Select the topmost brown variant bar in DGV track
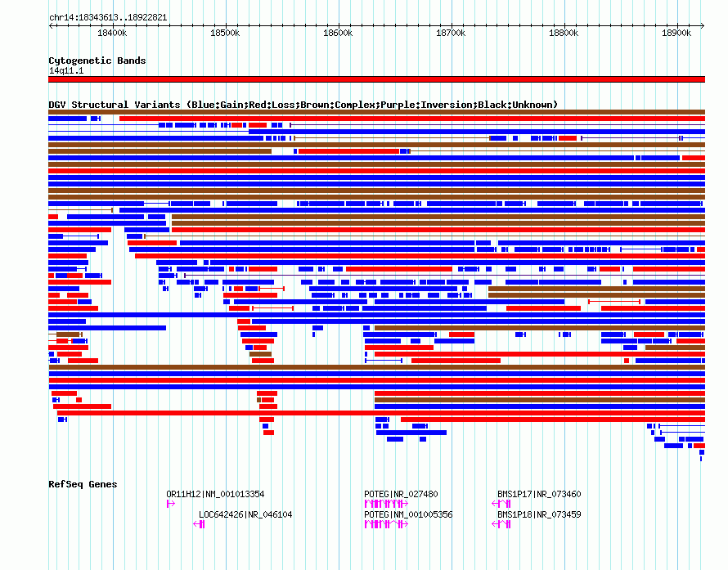 [376, 112]
